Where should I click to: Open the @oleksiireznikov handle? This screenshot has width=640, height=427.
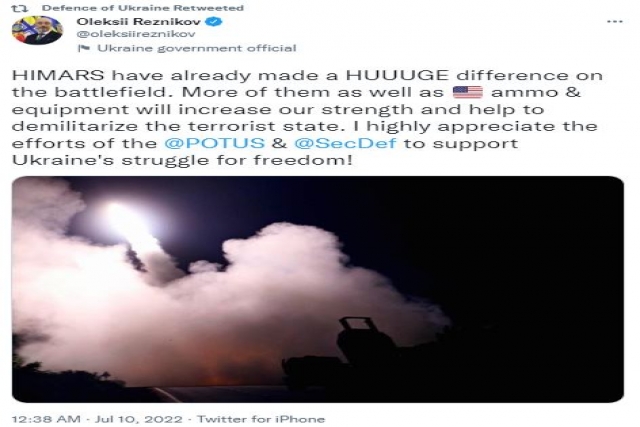pyautogui.click(x=136, y=34)
